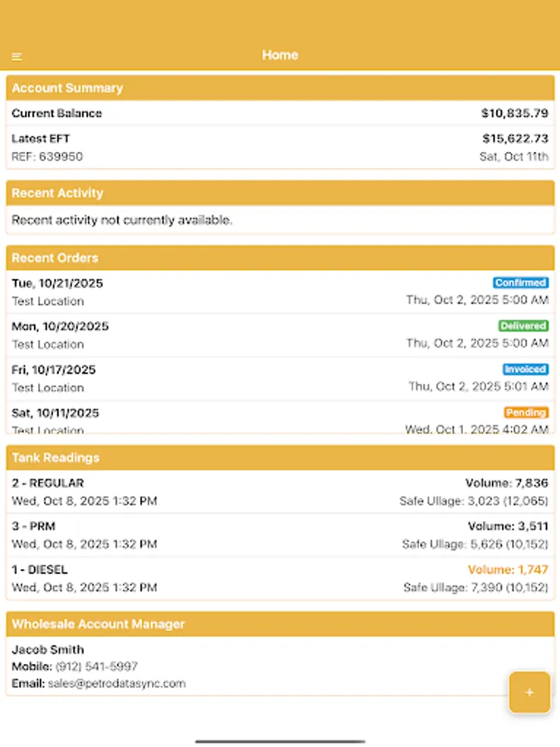The image size is (560, 747).
Task: Tap the floating plus button to create order
Action: click(529, 692)
